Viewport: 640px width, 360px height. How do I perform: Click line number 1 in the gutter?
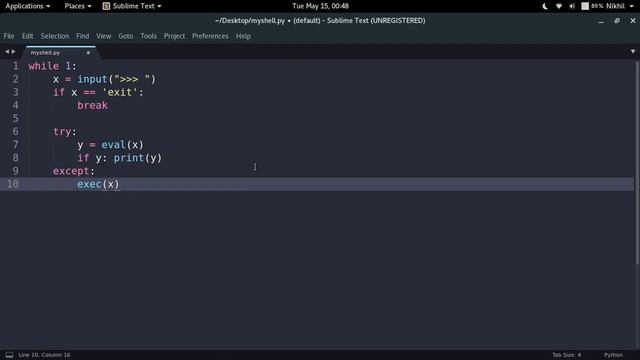coord(15,66)
